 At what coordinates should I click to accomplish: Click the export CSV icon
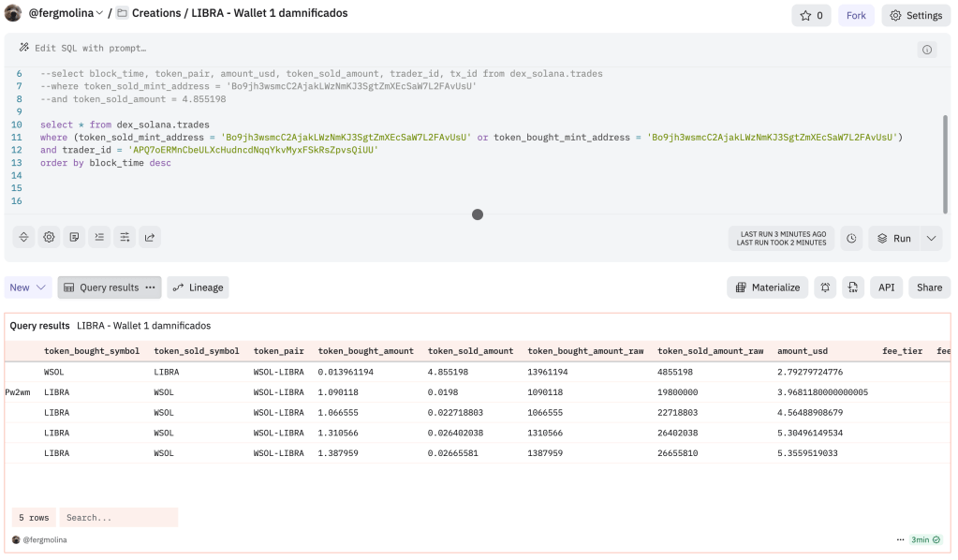point(852,287)
